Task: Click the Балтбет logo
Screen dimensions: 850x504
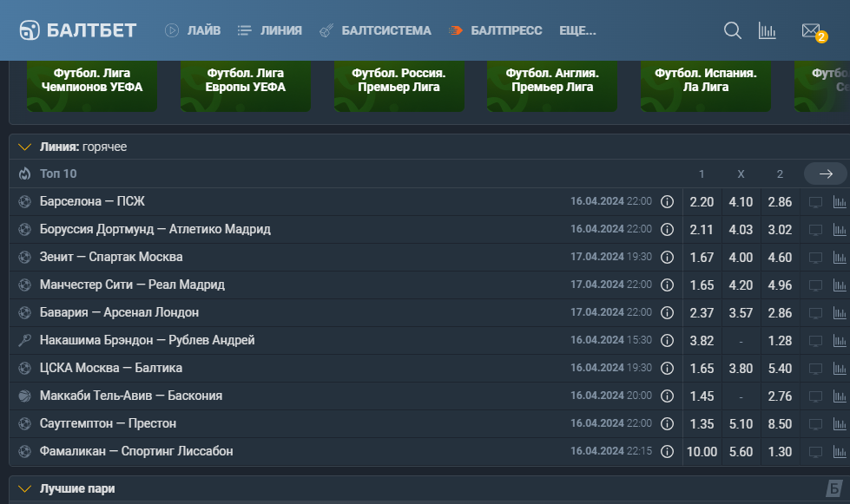Action: coord(78,30)
